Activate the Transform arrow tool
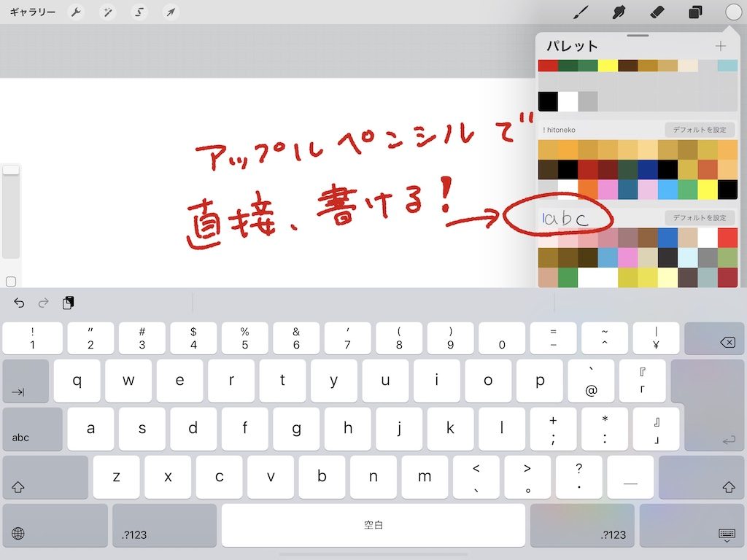The height and width of the screenshot is (560, 747). tap(171, 12)
